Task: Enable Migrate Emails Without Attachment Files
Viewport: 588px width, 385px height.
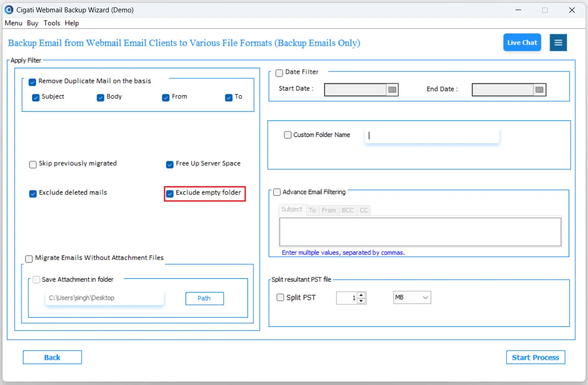Action: click(29, 259)
